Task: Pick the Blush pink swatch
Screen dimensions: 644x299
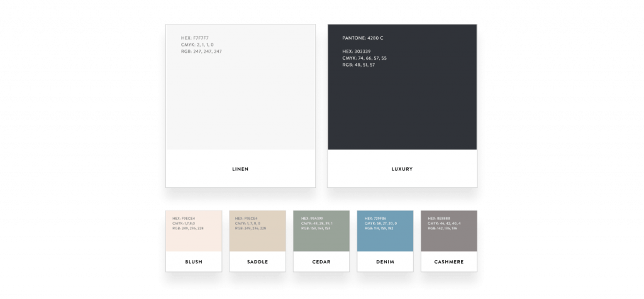Action: coord(194,231)
